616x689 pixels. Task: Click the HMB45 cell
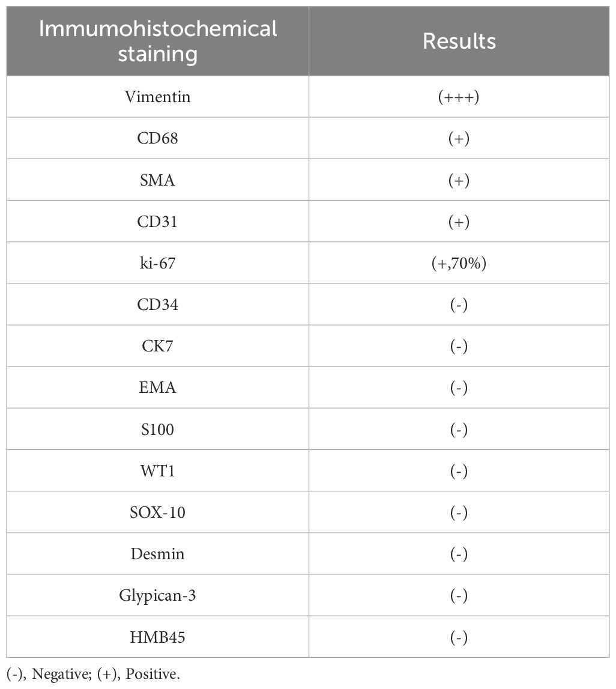coord(157,637)
